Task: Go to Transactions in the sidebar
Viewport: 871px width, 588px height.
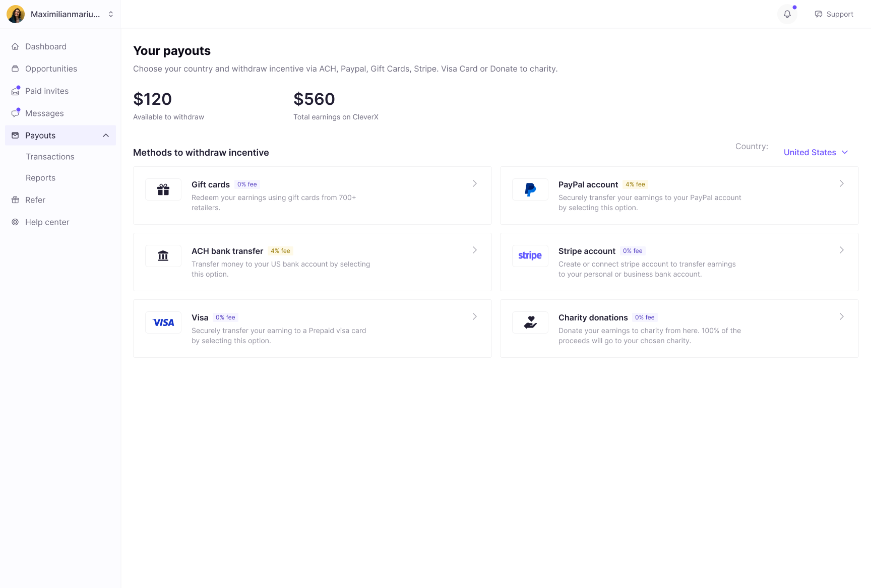Action: coord(50,157)
